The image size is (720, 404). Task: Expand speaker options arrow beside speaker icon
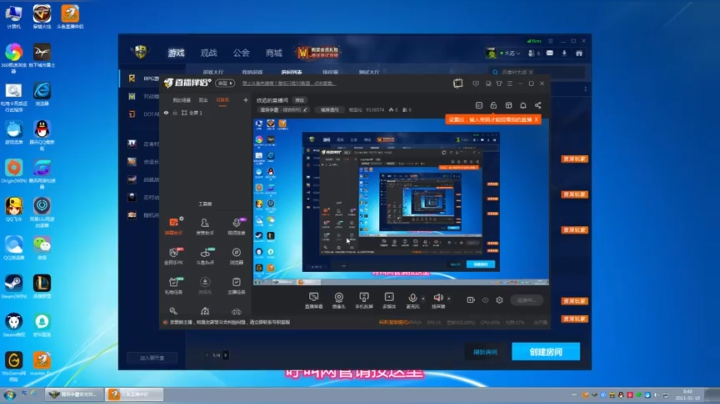click(449, 298)
